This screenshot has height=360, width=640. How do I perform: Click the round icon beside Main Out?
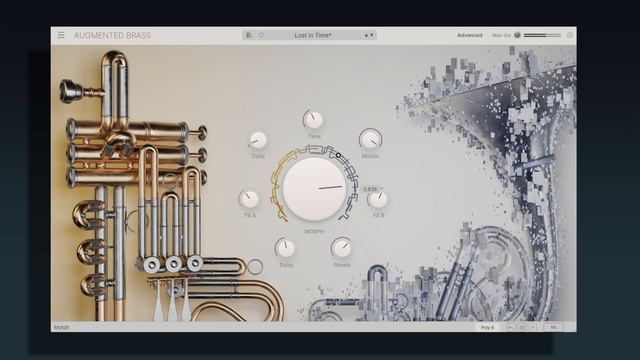pyautogui.click(x=517, y=35)
